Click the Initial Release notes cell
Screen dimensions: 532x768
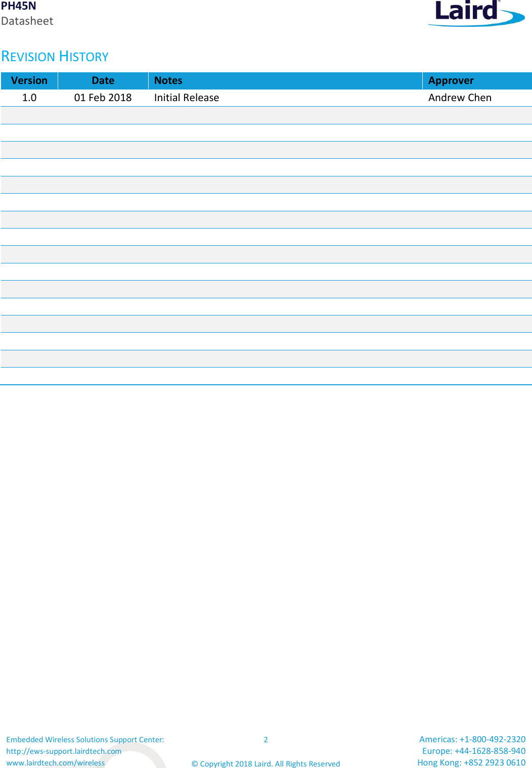click(285, 98)
